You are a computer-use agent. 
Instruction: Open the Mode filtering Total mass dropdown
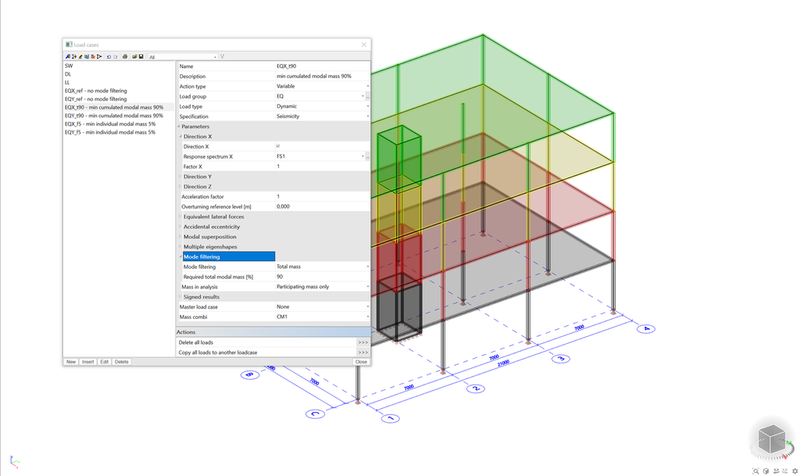tap(367, 267)
